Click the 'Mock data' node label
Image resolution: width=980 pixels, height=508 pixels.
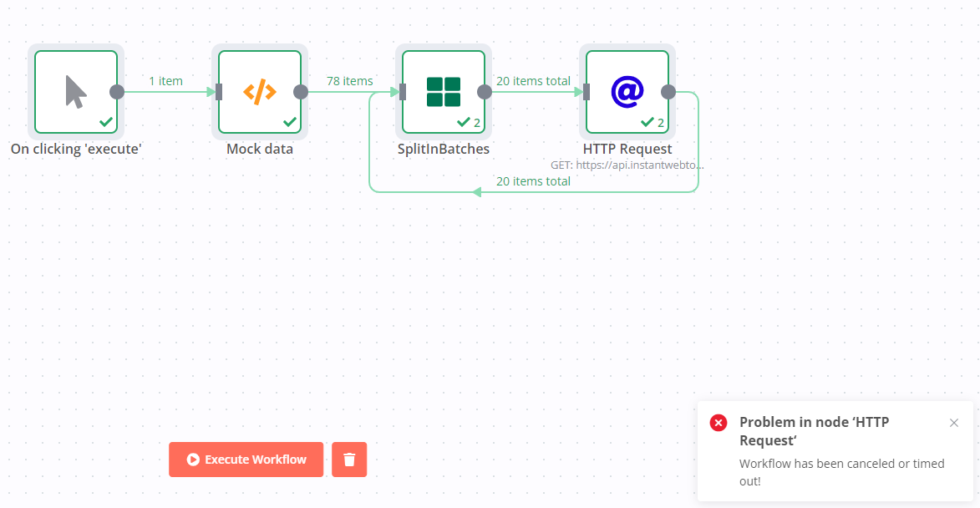[259, 149]
